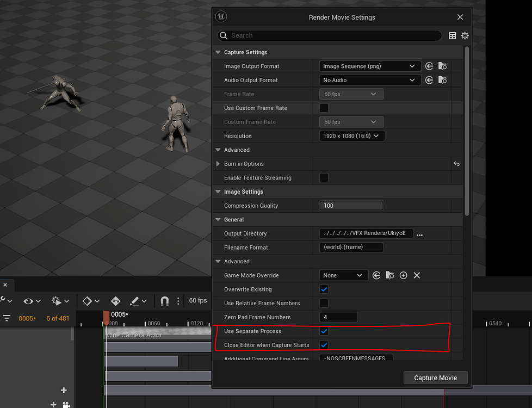Toggle snapping with the magnet icon
This screenshot has height=408, width=532.
[x=164, y=301]
